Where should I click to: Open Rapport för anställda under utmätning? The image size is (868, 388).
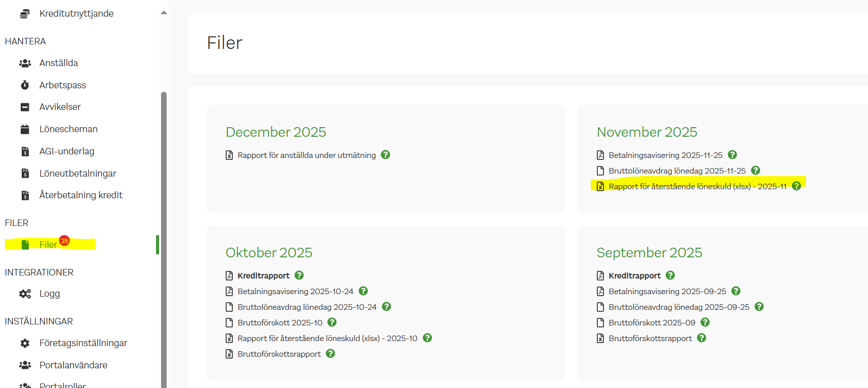pyautogui.click(x=307, y=155)
